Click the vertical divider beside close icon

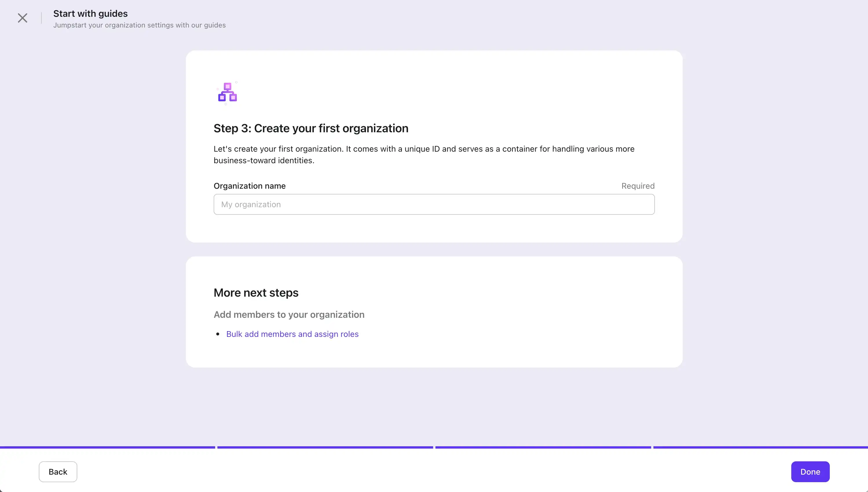tap(41, 18)
